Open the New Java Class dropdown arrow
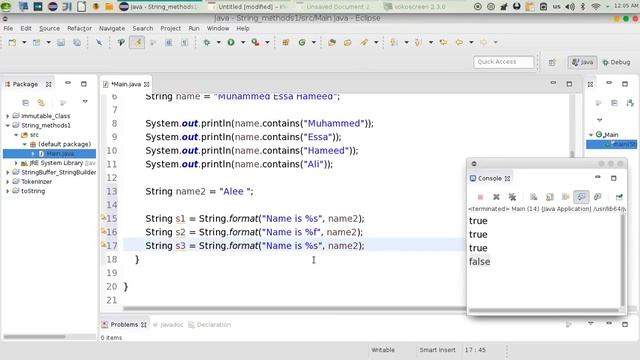 coord(313,42)
